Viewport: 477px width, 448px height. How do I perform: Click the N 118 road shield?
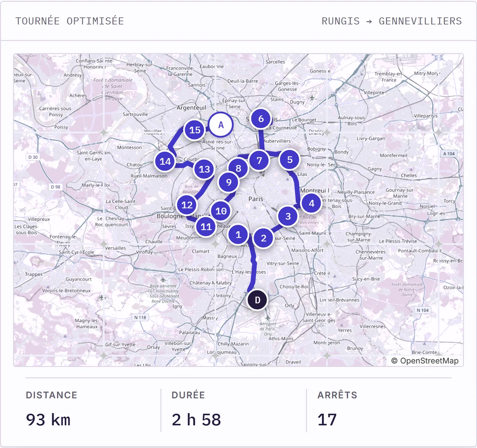click(140, 318)
